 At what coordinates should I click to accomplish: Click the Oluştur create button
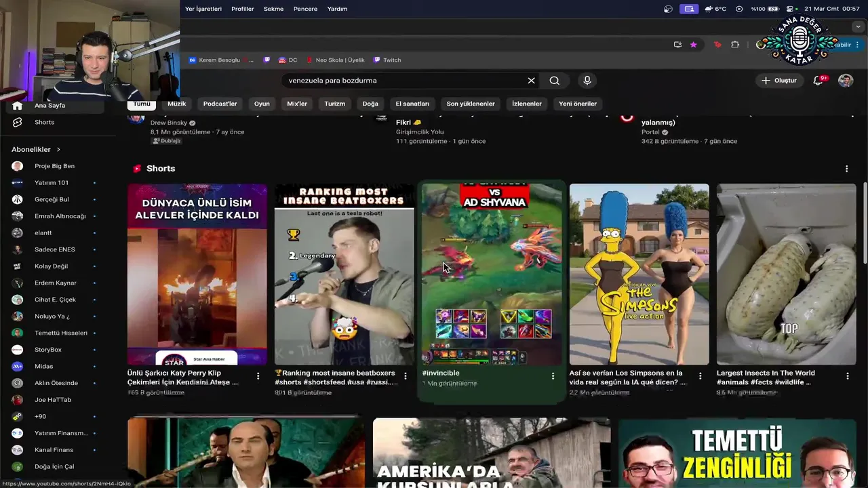(x=779, y=81)
